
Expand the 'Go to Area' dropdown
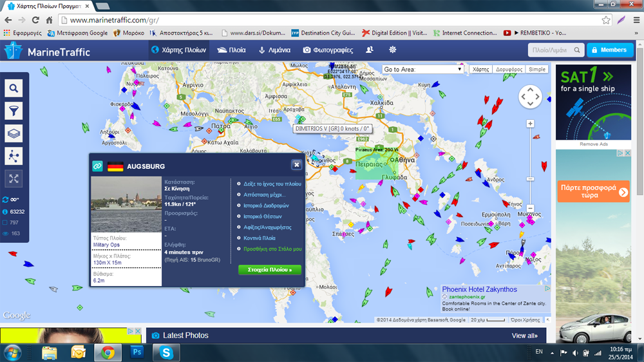click(x=422, y=70)
